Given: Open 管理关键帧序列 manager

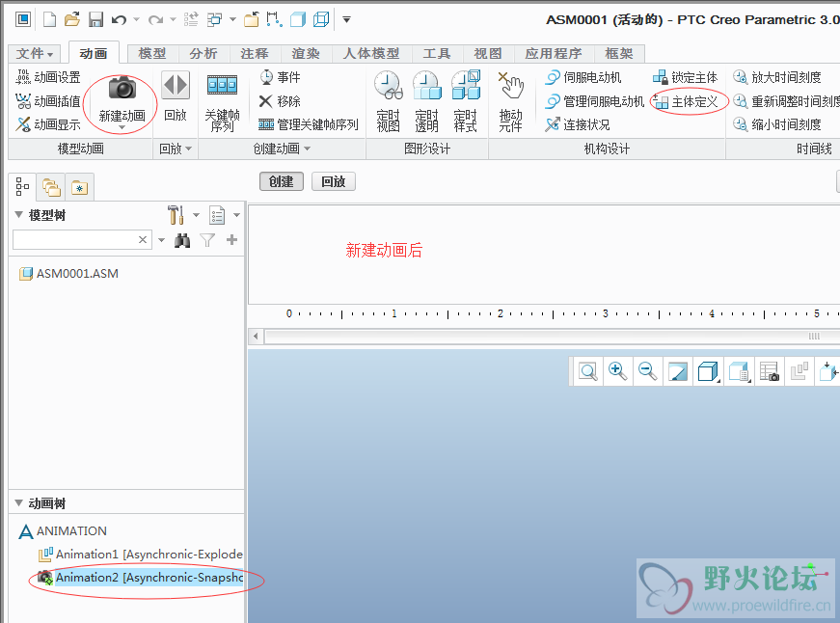Looking at the screenshot, I should pos(309,124).
